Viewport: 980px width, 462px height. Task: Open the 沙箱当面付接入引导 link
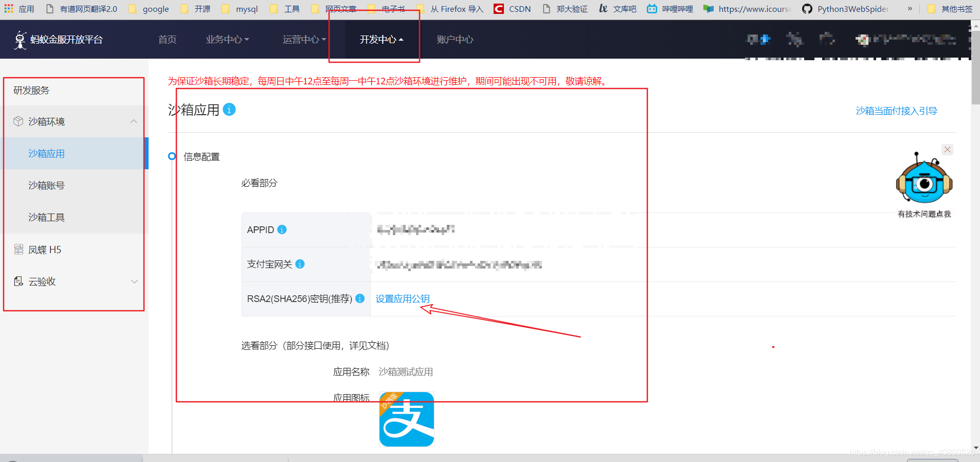(896, 111)
